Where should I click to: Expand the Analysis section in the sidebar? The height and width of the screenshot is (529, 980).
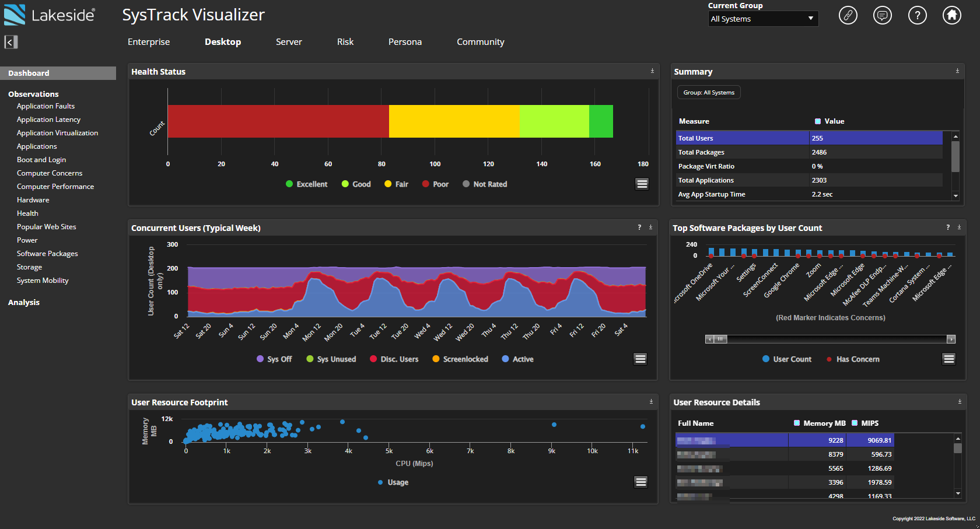coord(24,302)
